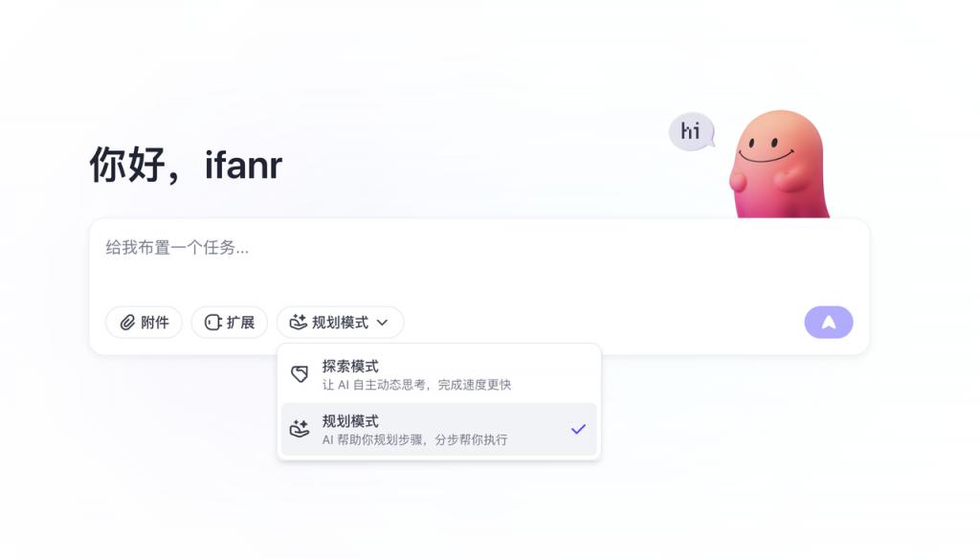Click the paperclip attachment icon
Image resolution: width=980 pixels, height=559 pixels.
[127, 323]
